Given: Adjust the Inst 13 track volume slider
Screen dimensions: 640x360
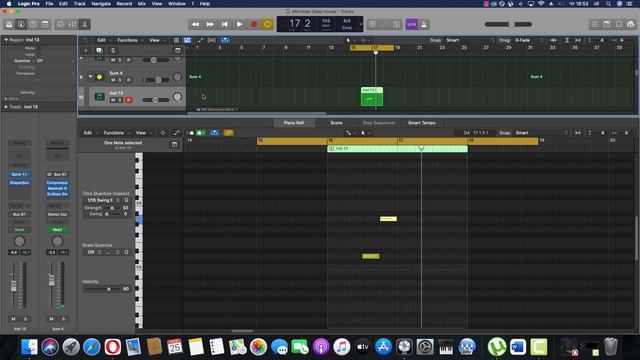Looking at the screenshot, I should (x=155, y=100).
